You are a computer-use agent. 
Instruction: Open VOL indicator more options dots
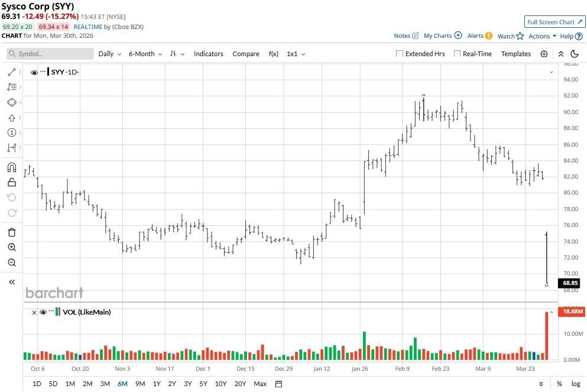(51, 311)
